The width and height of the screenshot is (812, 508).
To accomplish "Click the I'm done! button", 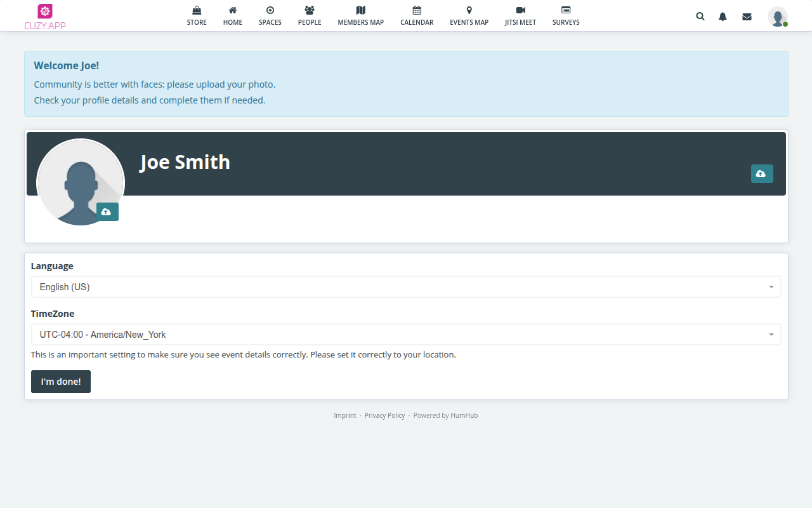I will [61, 382].
